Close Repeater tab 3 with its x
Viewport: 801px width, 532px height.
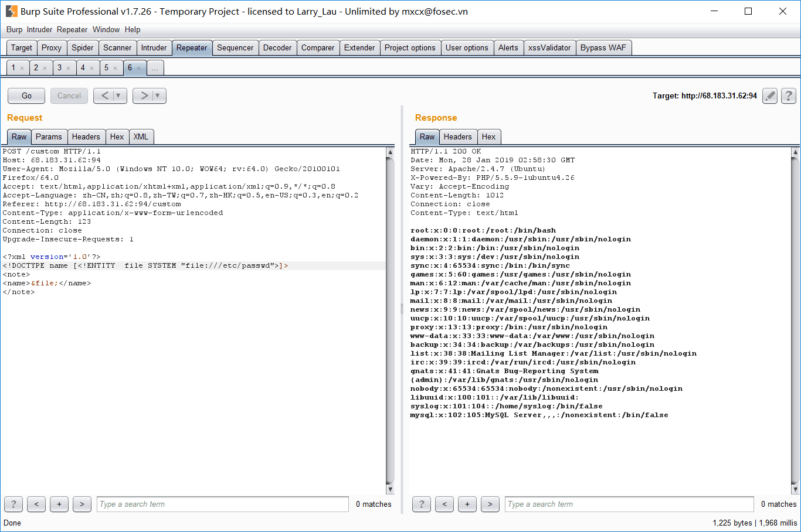(x=68, y=69)
